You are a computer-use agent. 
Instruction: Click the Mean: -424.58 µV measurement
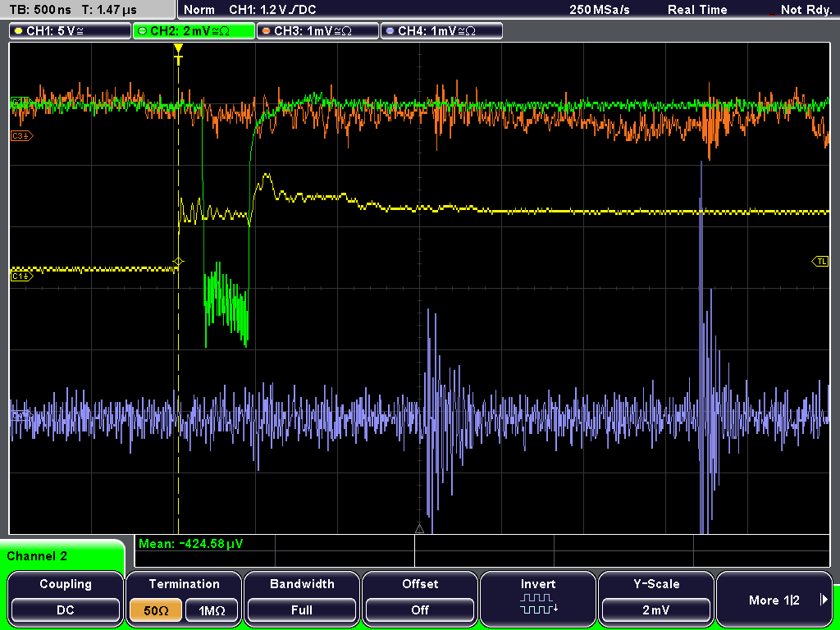coord(190,544)
